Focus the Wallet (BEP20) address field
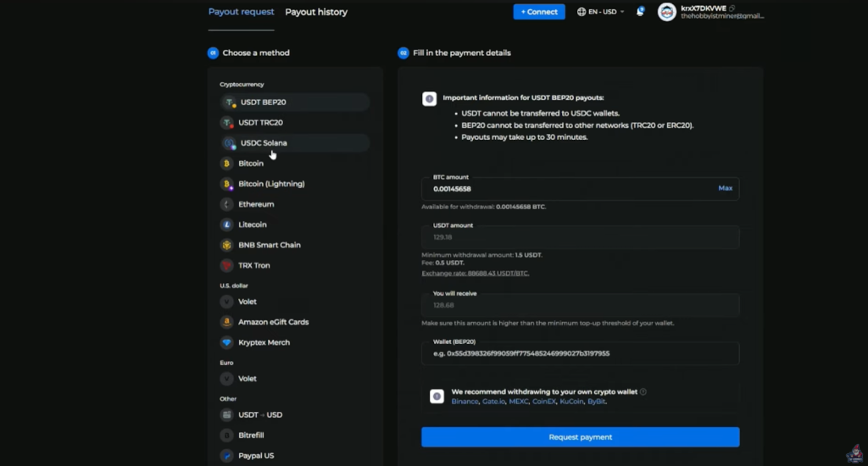868x466 pixels. point(580,353)
